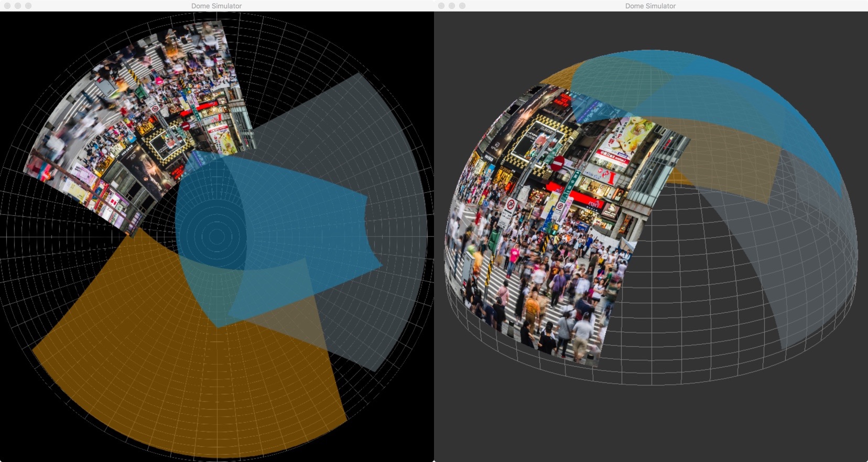
Task: Minimize the right Dome Simulator window
Action: 452,6
